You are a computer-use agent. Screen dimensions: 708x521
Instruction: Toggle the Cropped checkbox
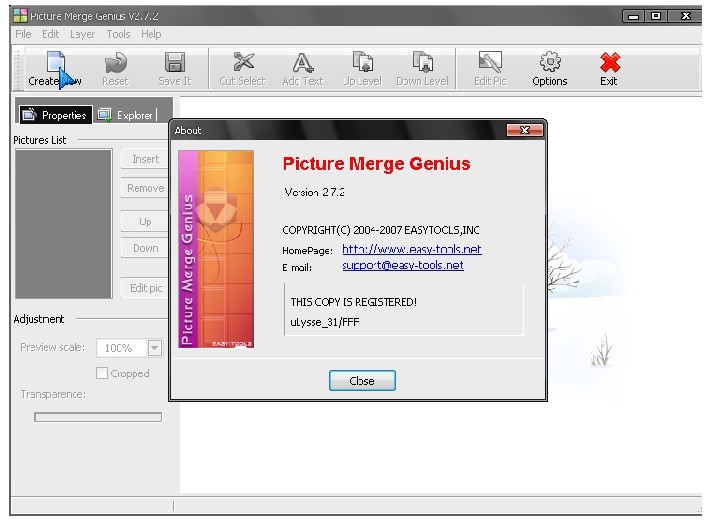(x=102, y=373)
